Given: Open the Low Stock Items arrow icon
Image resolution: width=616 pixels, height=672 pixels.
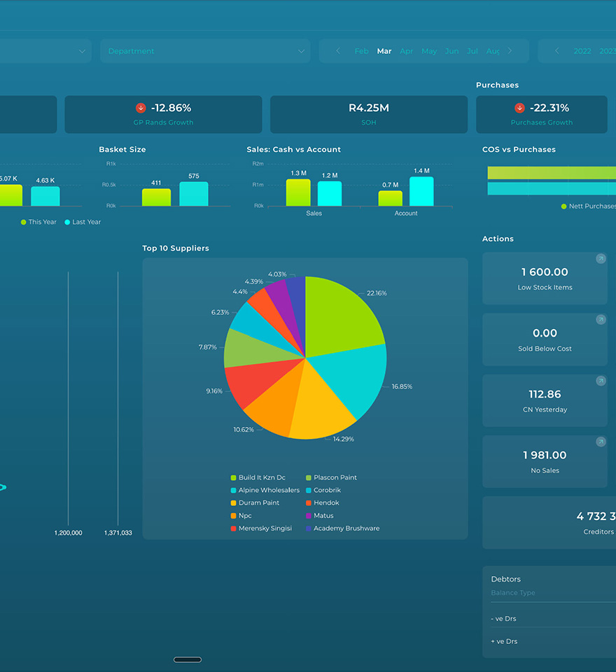Looking at the screenshot, I should (601, 258).
